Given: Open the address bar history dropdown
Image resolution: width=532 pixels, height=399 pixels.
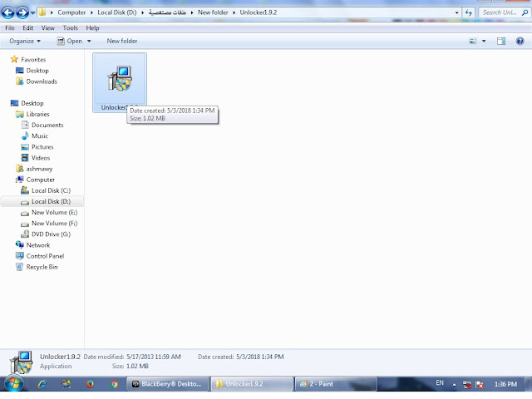Looking at the screenshot, I should pos(456,12).
